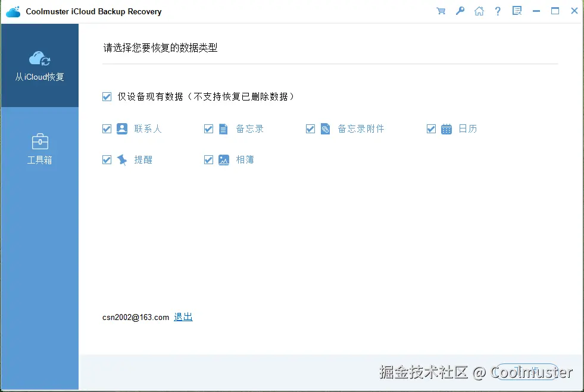Click the 备忘录 notes document icon
The image size is (584, 392).
[223, 128]
